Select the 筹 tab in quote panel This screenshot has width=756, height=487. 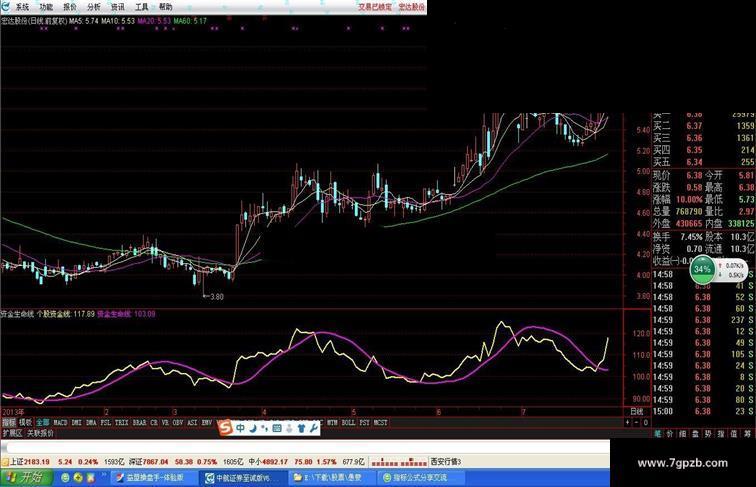pos(747,434)
